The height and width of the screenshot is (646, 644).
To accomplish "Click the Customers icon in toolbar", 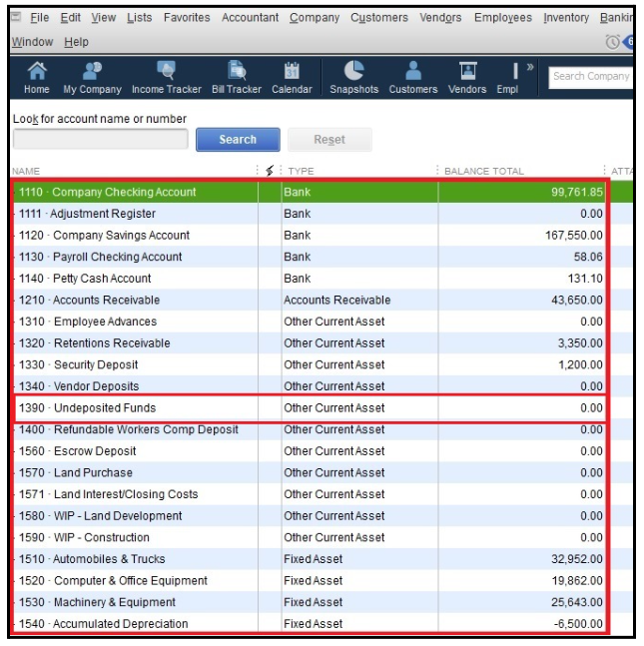I will pos(413,77).
